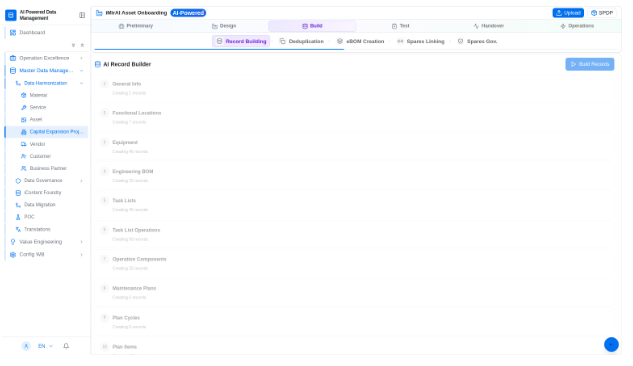The width and height of the screenshot is (633, 366).
Task: Open the Functional Locations step row
Action: point(354,117)
